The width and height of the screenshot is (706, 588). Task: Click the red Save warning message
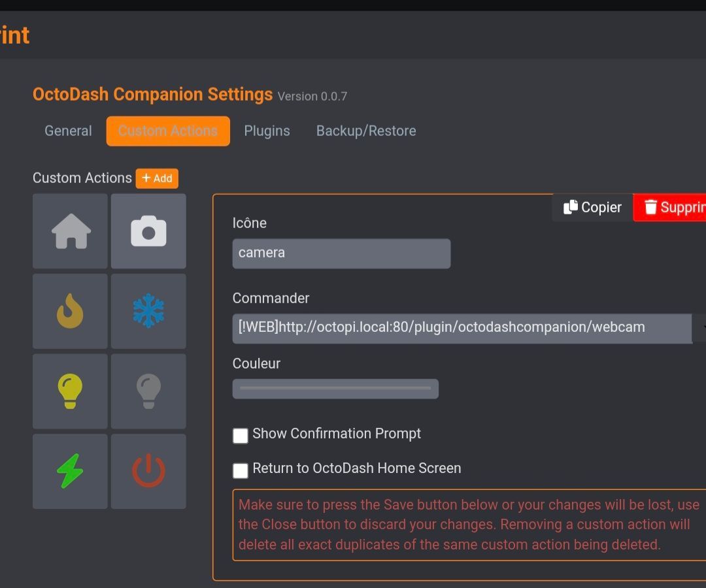tap(469, 525)
